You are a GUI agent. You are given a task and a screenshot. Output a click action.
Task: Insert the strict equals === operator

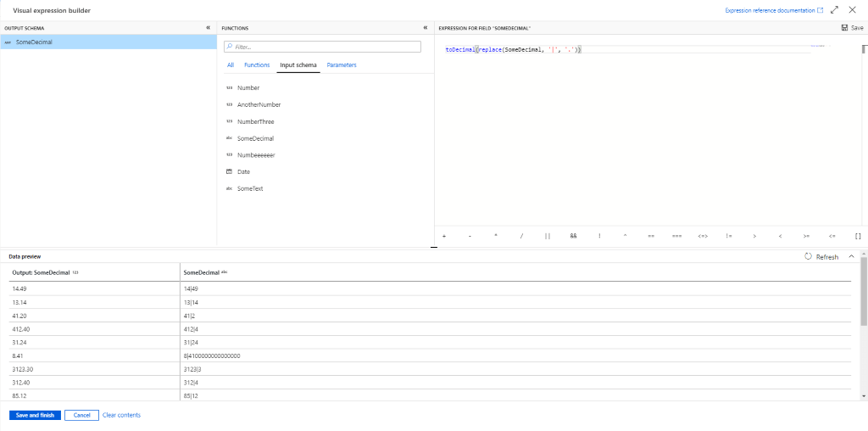(x=677, y=236)
